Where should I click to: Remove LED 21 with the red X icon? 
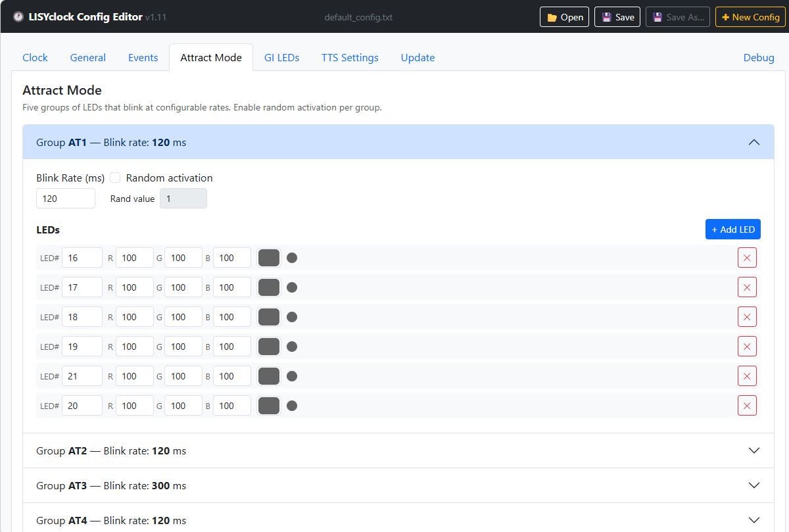pyautogui.click(x=747, y=375)
